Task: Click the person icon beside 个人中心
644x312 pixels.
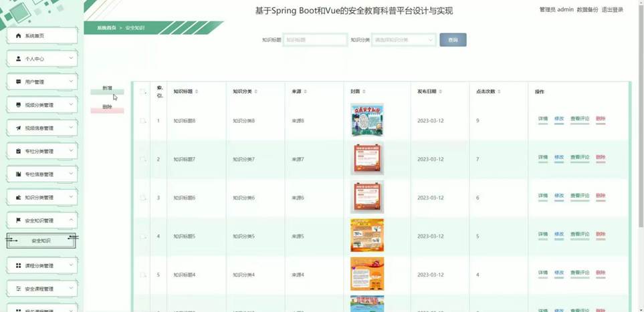Action: [x=18, y=59]
